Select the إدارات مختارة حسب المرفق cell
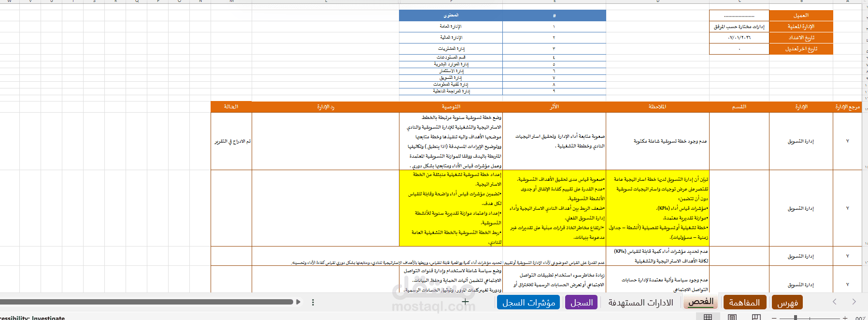868x320 pixels. tap(739, 27)
